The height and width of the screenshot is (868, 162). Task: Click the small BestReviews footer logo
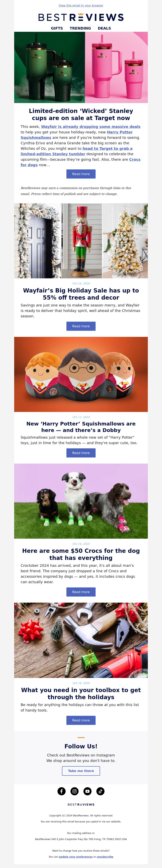81,804
